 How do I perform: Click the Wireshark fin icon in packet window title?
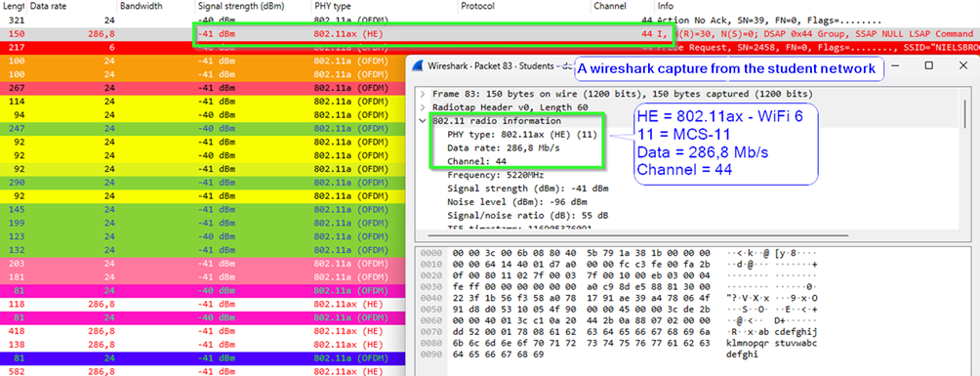419,65
